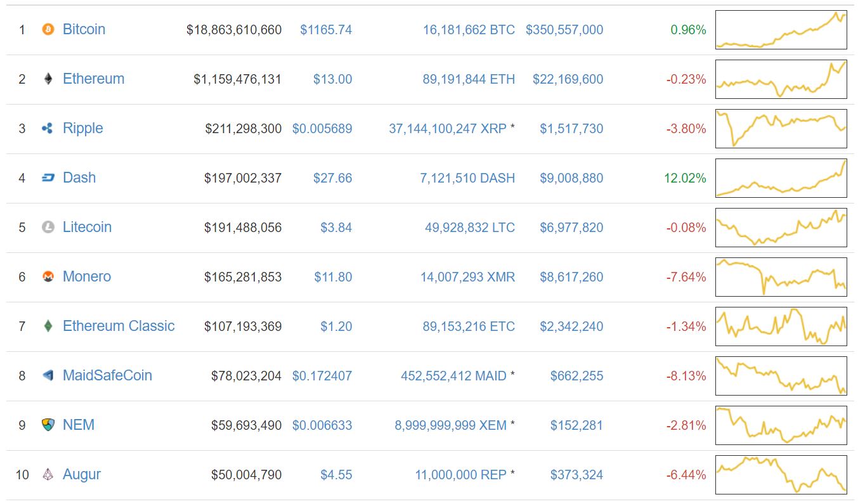Open the 8,999,999,999 XEM supply link

tap(451, 425)
